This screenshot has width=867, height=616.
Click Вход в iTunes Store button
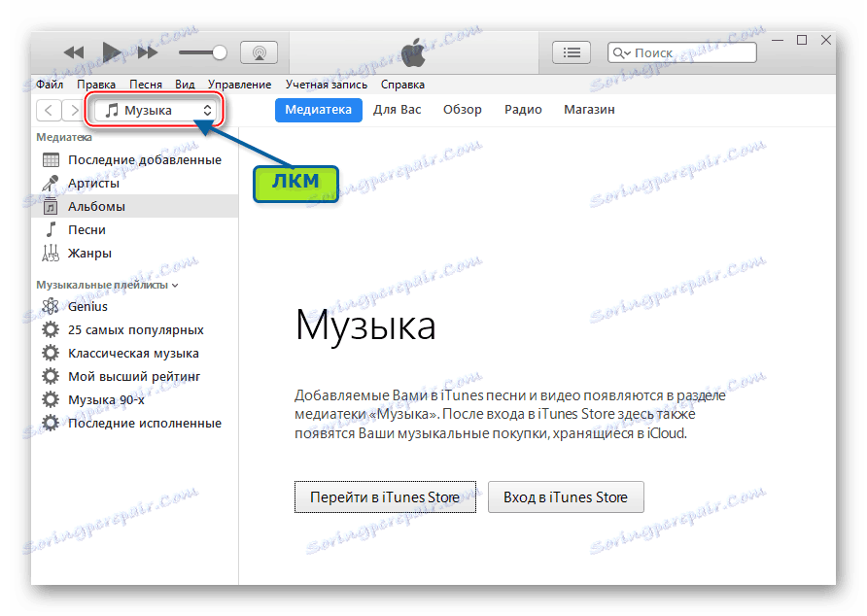566,497
